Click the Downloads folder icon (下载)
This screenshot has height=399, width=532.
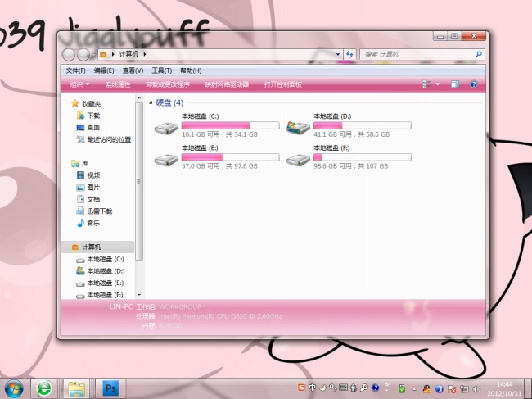[80, 116]
